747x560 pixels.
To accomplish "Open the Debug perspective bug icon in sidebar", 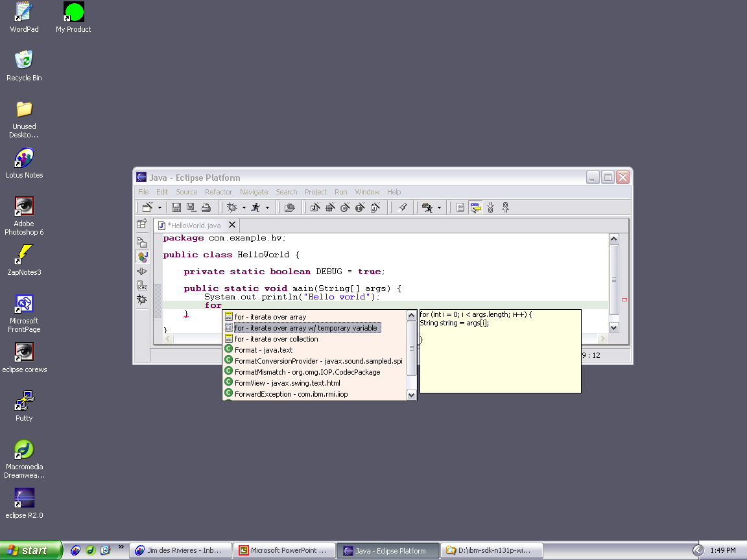I will click(142, 299).
